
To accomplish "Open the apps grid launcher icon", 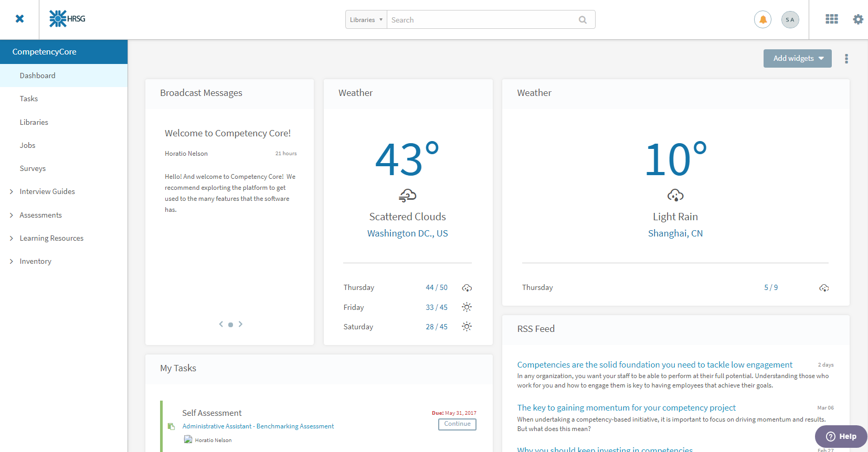I will point(832,19).
